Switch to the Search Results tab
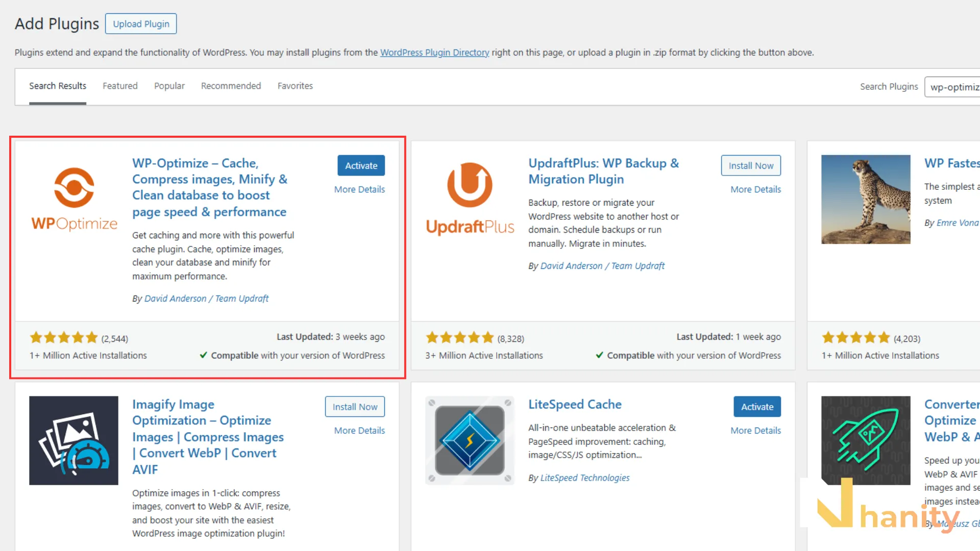 point(58,86)
